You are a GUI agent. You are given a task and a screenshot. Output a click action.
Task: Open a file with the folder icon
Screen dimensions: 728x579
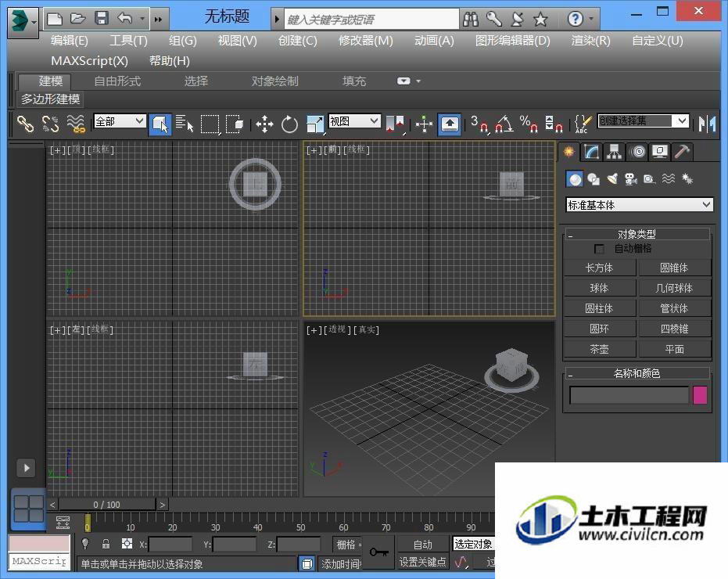tap(77, 19)
